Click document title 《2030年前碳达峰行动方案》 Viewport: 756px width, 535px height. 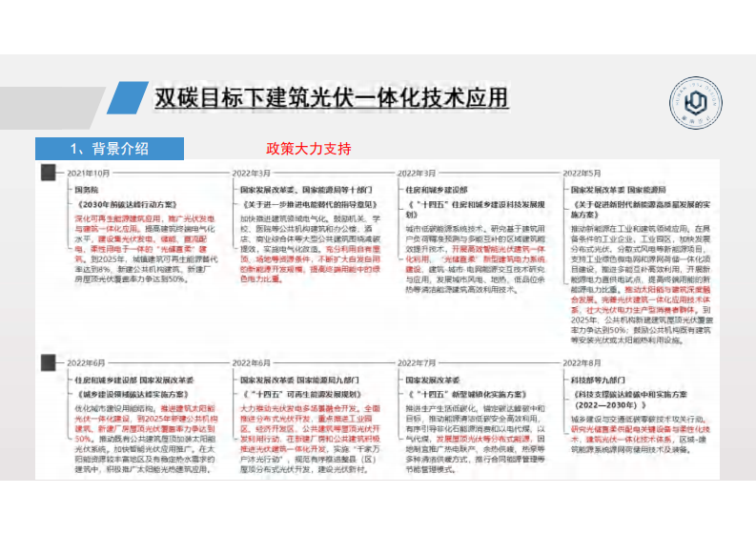(128, 204)
